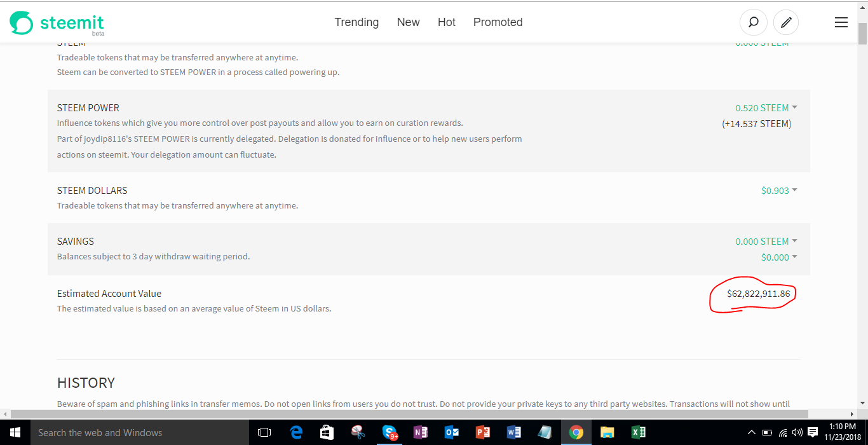This screenshot has width=868, height=445.
Task: Open the Windows Store taskbar icon
Action: coord(327,433)
